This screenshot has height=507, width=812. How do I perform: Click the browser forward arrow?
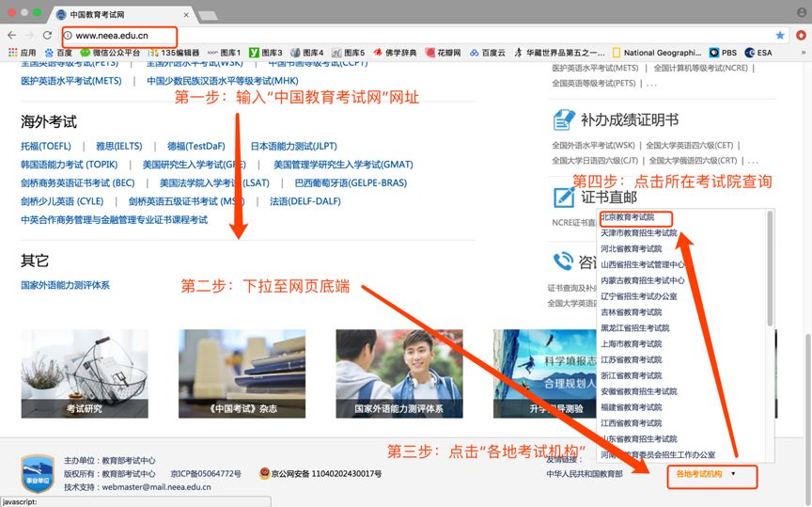(29, 35)
